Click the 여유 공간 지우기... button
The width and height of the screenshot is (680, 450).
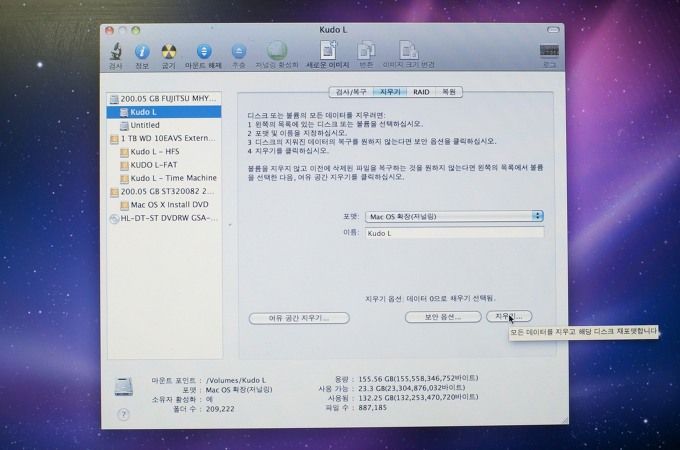[x=299, y=318]
